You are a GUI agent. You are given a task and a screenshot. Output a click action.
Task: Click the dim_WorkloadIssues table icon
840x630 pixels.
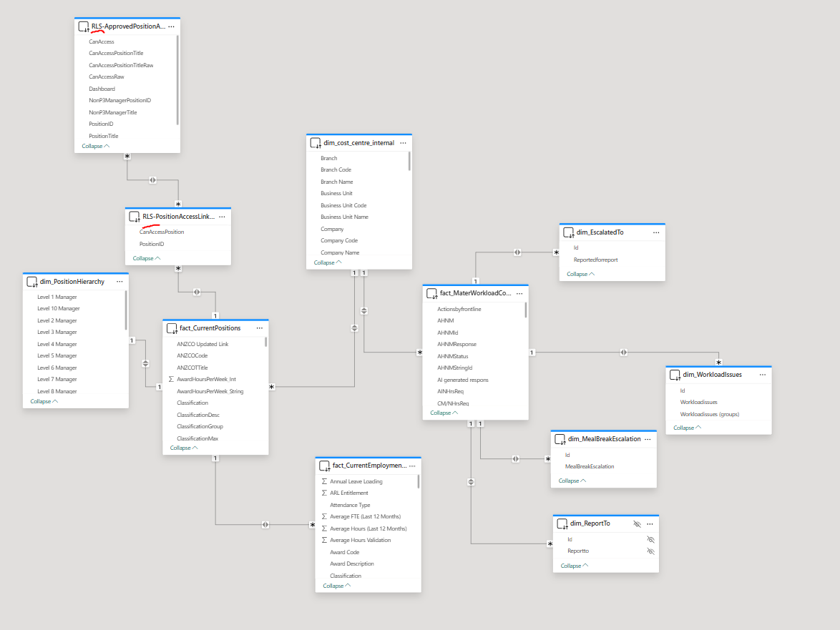tap(675, 375)
